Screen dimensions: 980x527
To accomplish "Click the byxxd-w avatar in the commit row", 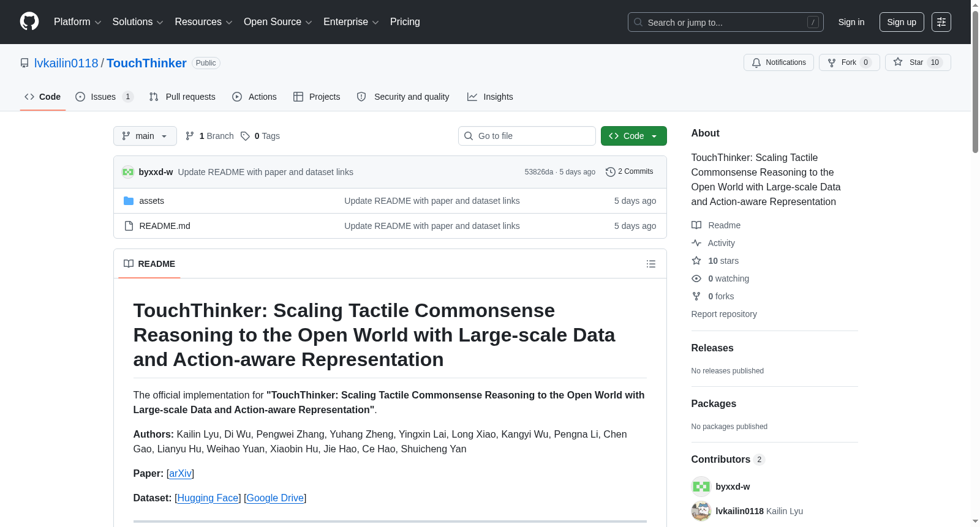I will click(x=128, y=172).
